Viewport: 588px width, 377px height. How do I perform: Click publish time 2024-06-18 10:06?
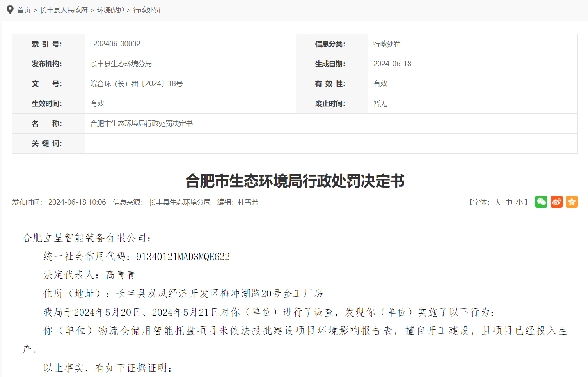(77, 202)
